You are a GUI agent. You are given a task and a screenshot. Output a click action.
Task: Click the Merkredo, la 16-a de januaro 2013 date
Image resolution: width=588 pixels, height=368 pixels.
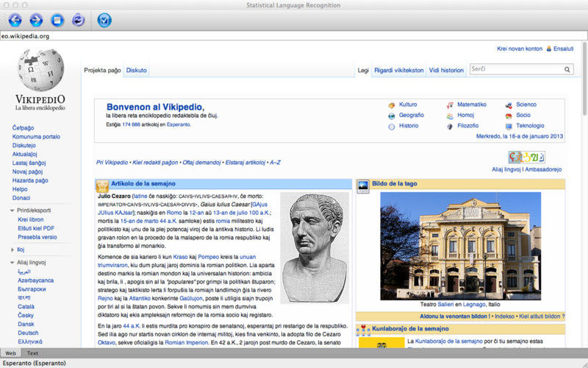[x=520, y=136]
